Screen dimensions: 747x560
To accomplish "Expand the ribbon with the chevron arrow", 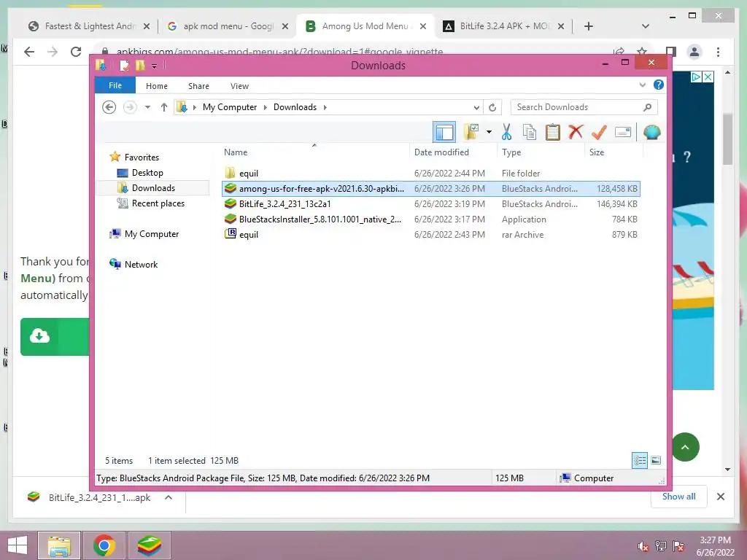I will pyautogui.click(x=642, y=85).
